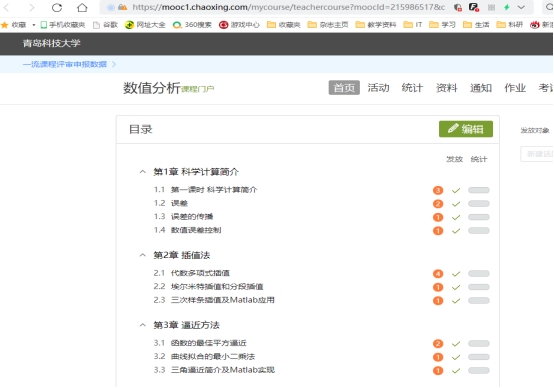Toggle release checkmark for section 1.2
Image resolution: width=554 pixels, height=388 pixels.
click(x=456, y=204)
